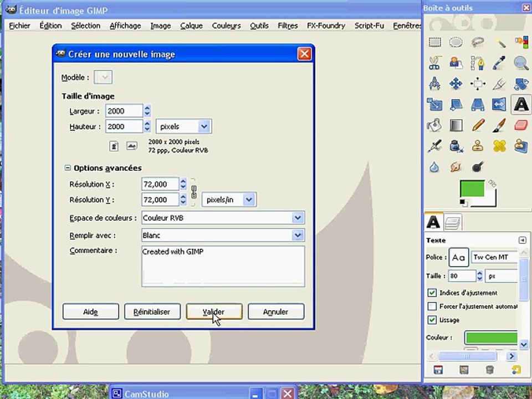Select the Move tool
The height and width of the screenshot is (399, 532).
point(456,84)
